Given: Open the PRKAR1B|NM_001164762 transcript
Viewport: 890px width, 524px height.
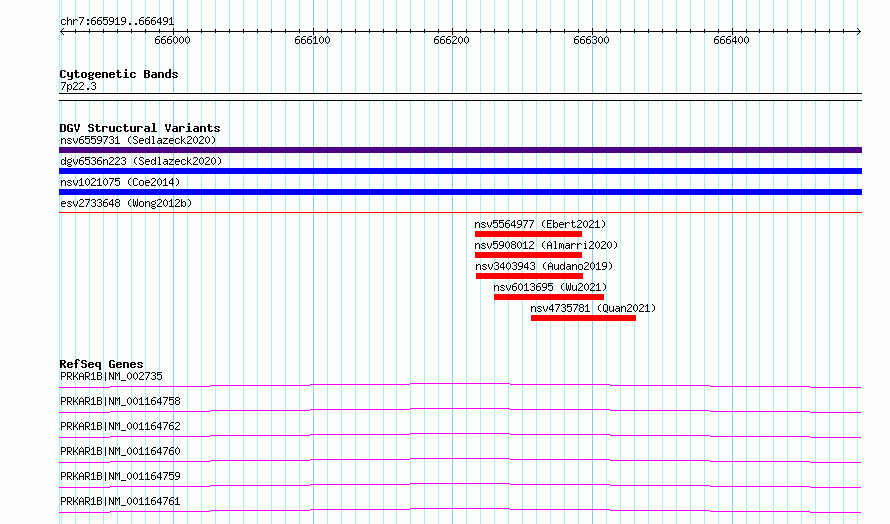Looking at the screenshot, I should (x=120, y=426).
